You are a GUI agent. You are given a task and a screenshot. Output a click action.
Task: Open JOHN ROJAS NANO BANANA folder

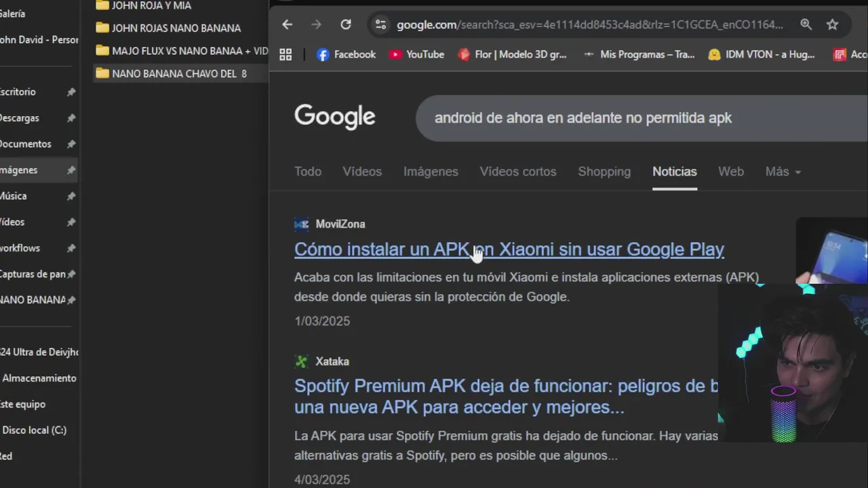point(168,28)
